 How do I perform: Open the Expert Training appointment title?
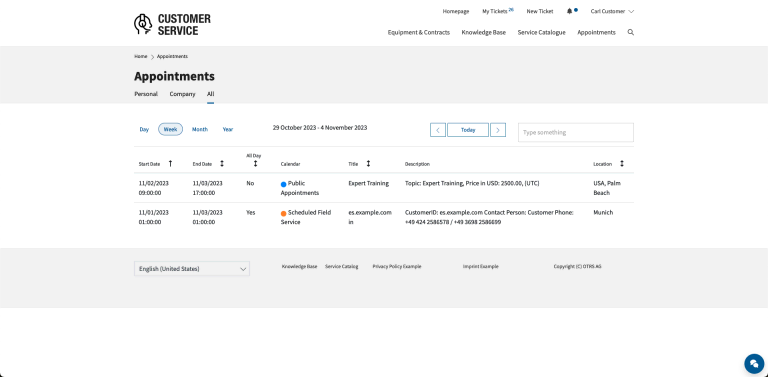coord(368,183)
